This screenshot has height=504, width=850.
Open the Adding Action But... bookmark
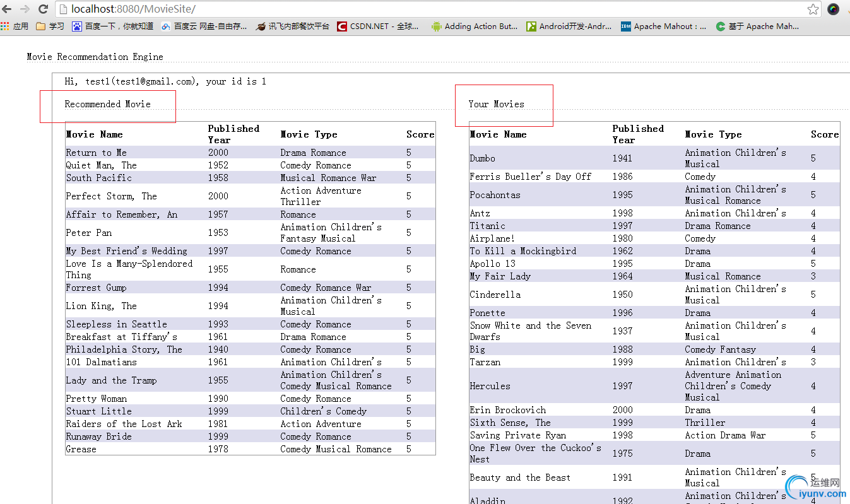475,26
